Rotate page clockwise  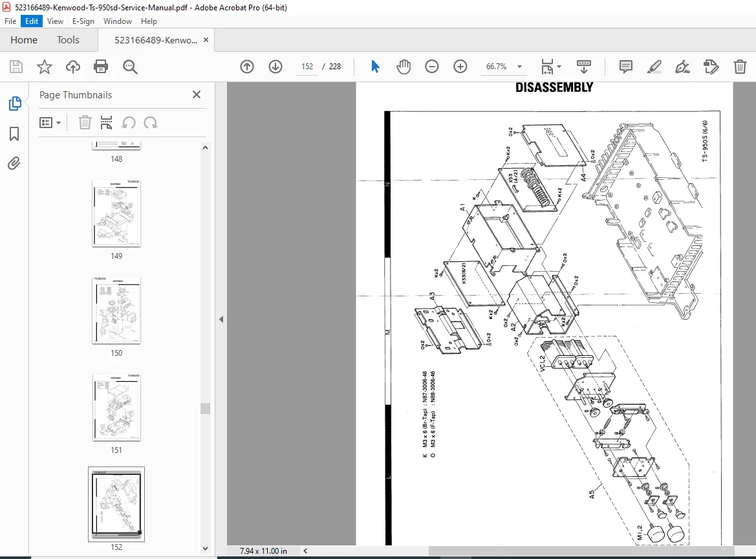pyautogui.click(x=151, y=122)
